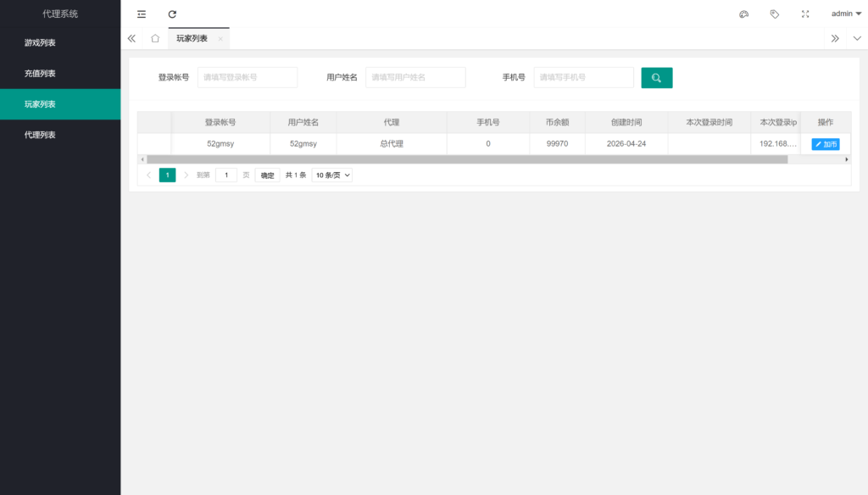Viewport: 868px width, 495px height.
Task: Toggle fullscreen mode icon
Action: click(805, 14)
